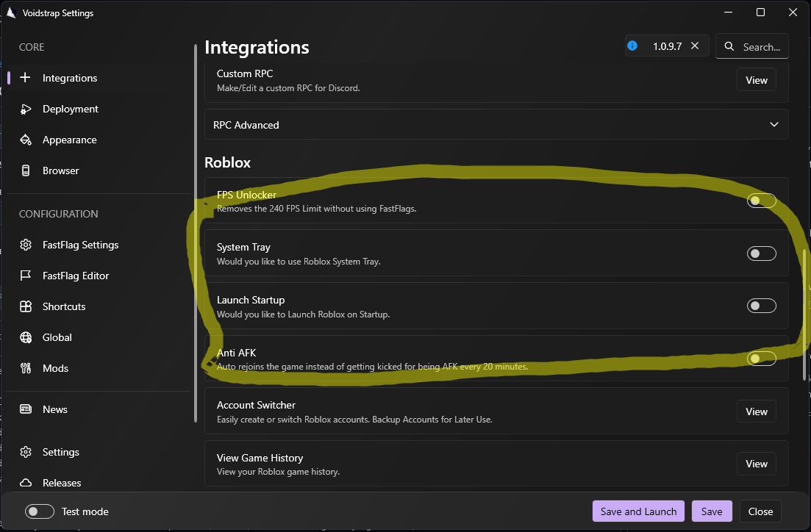Viewport: 811px width, 532px height.
Task: Toggle the Anti AFK switch
Action: (761, 359)
